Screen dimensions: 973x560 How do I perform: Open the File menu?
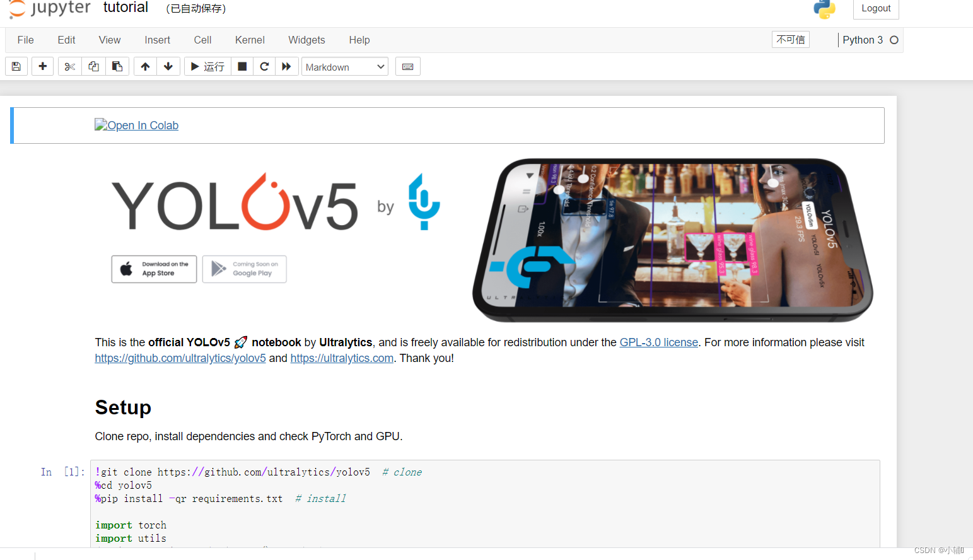(x=26, y=40)
